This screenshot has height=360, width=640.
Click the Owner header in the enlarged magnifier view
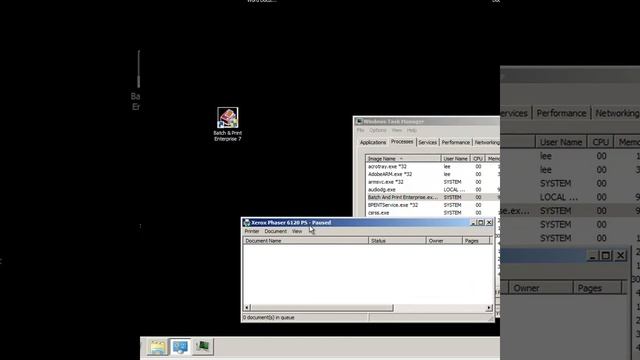540,288
